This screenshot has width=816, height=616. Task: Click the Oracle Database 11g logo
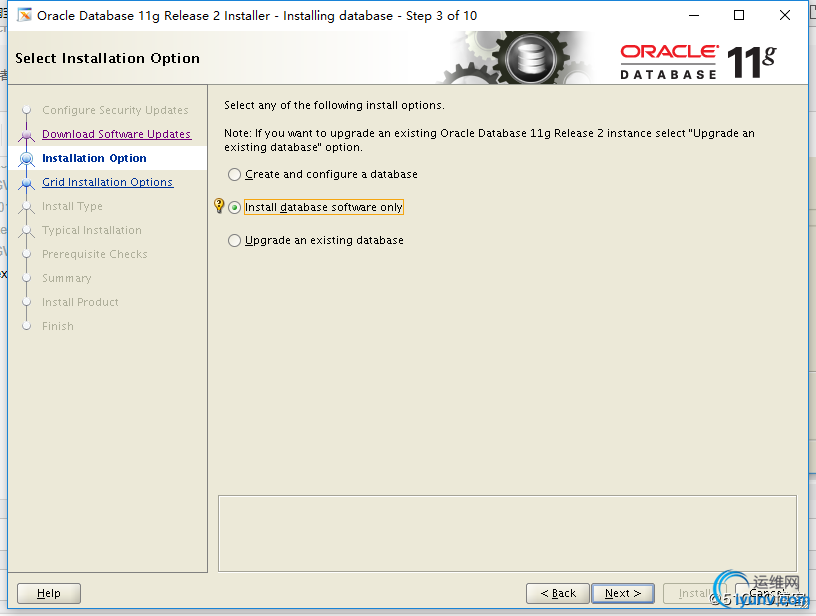(698, 62)
